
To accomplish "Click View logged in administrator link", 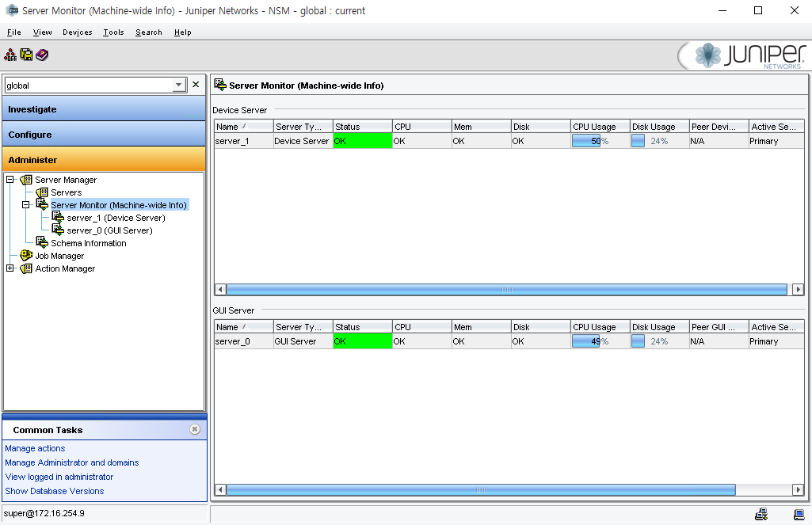I will [59, 477].
